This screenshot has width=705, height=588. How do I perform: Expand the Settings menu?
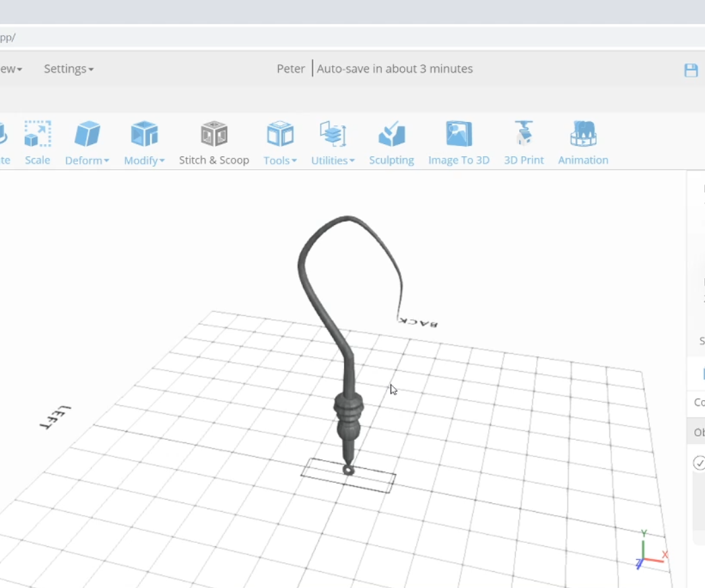(x=69, y=69)
